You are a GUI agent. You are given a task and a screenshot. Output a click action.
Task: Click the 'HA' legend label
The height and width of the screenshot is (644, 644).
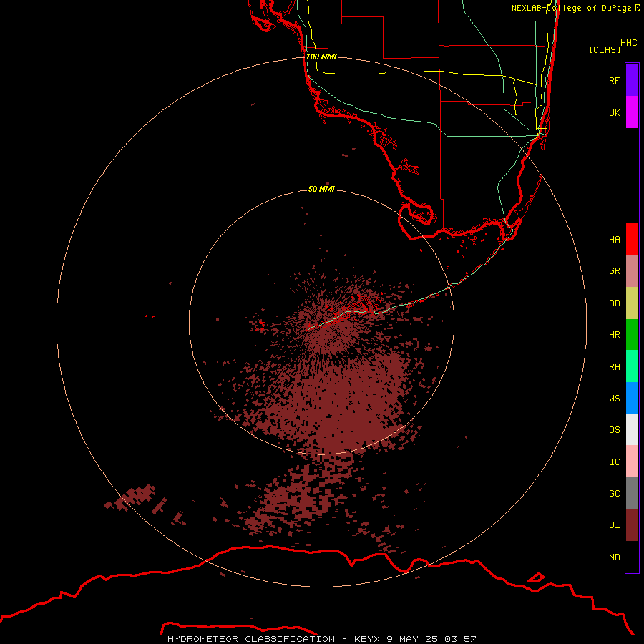point(614,239)
